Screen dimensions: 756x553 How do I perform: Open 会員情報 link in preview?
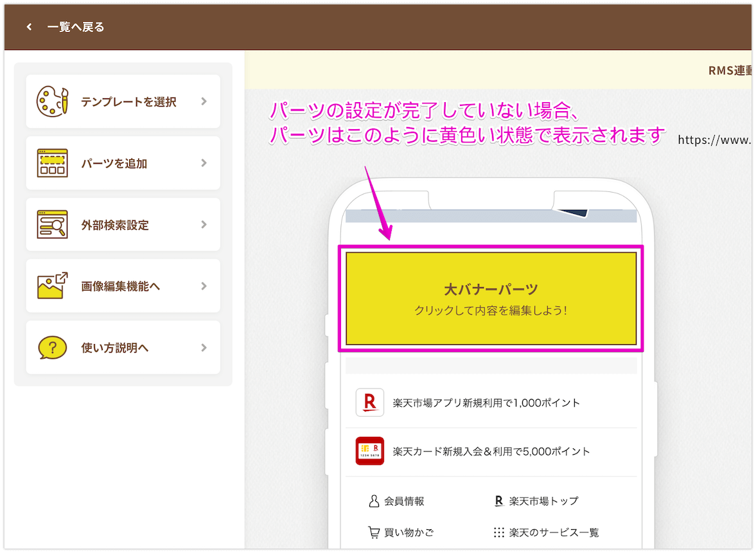(404, 502)
